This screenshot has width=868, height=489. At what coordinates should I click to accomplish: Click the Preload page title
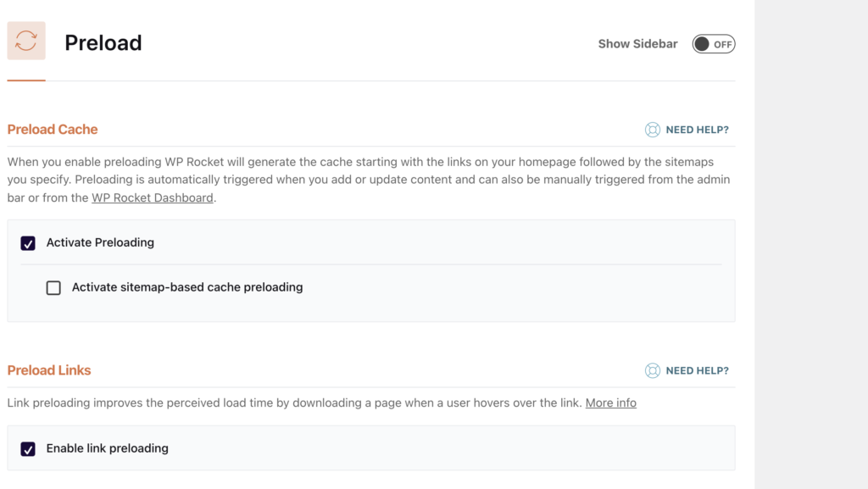103,42
